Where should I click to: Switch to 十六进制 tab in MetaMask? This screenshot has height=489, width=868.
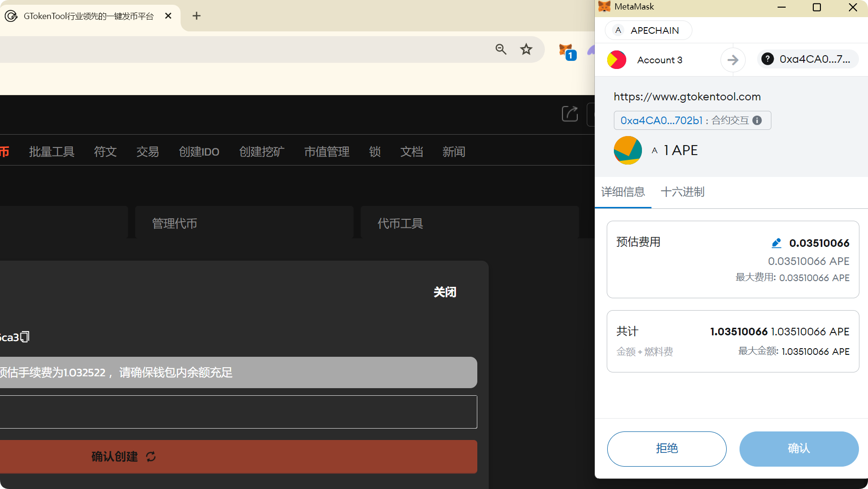682,192
